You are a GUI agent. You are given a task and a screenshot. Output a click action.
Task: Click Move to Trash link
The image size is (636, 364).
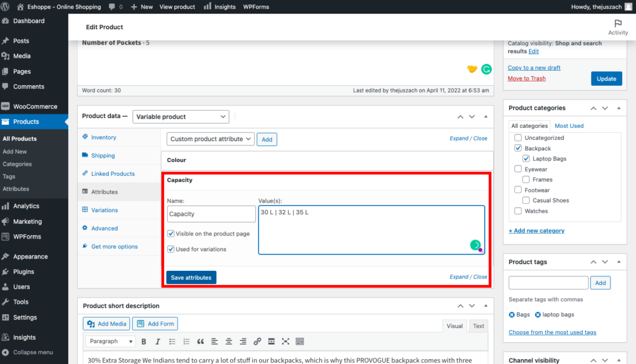coord(527,78)
